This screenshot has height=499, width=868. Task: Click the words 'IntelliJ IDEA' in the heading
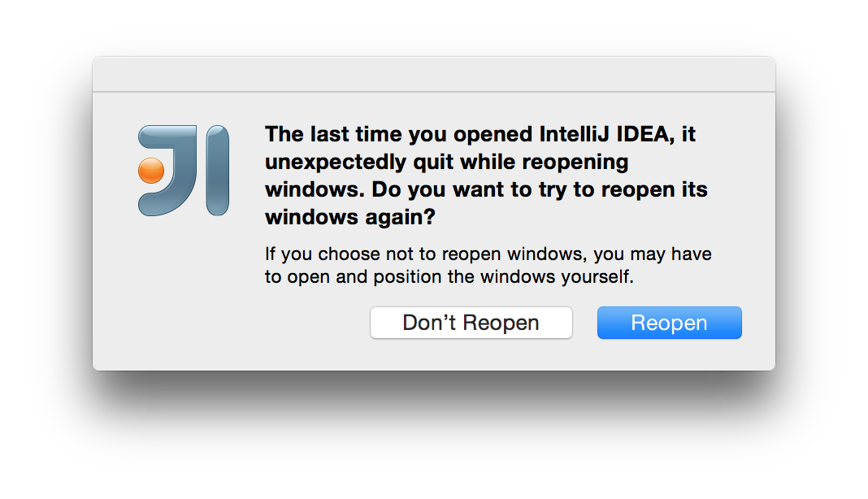604,135
